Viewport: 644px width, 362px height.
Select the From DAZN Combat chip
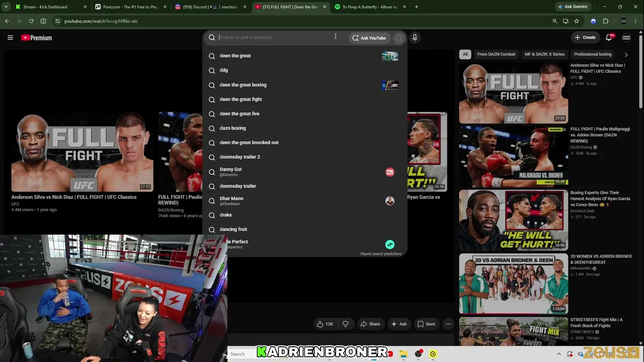pyautogui.click(x=496, y=54)
